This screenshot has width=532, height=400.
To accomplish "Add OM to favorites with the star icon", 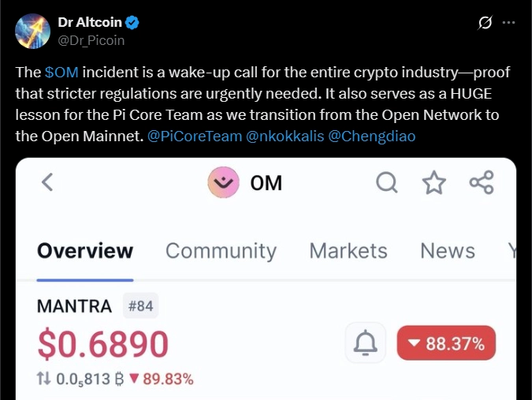I will click(434, 182).
